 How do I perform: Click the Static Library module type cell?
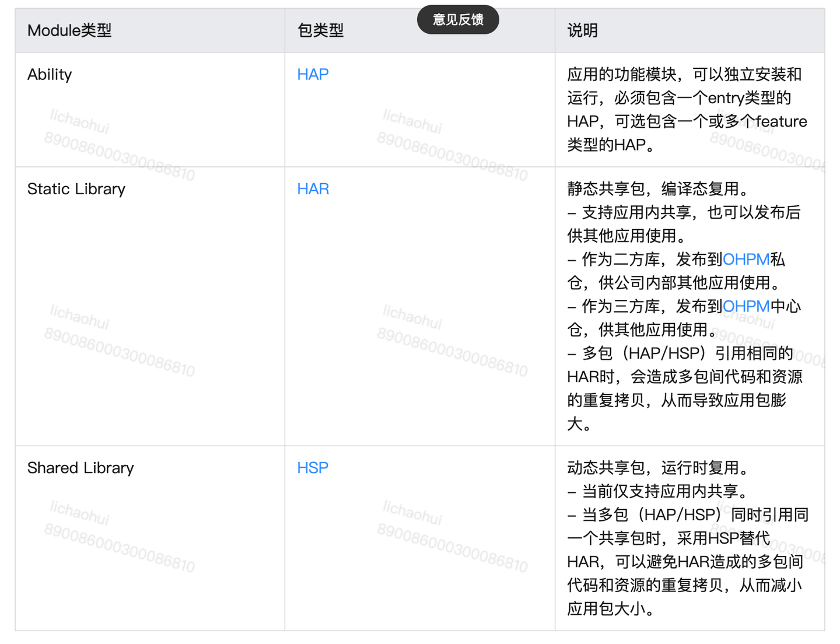tap(76, 188)
